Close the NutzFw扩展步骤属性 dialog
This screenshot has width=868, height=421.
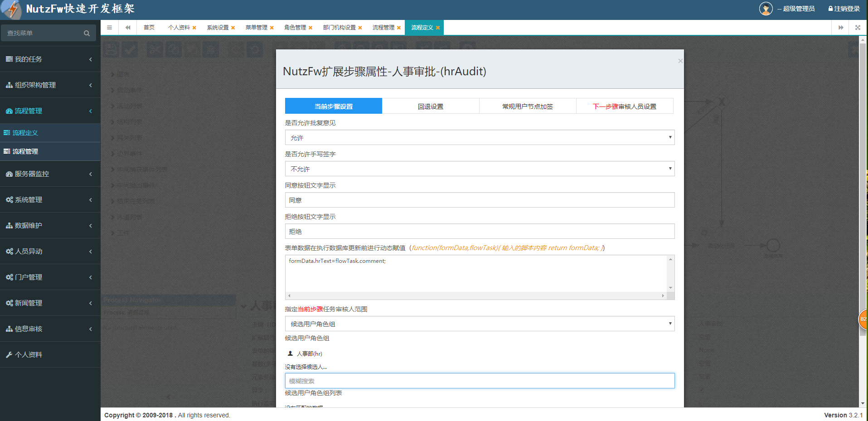point(680,61)
